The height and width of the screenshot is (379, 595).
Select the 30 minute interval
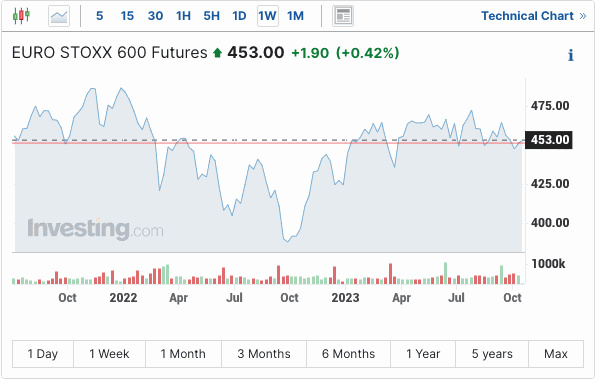156,16
